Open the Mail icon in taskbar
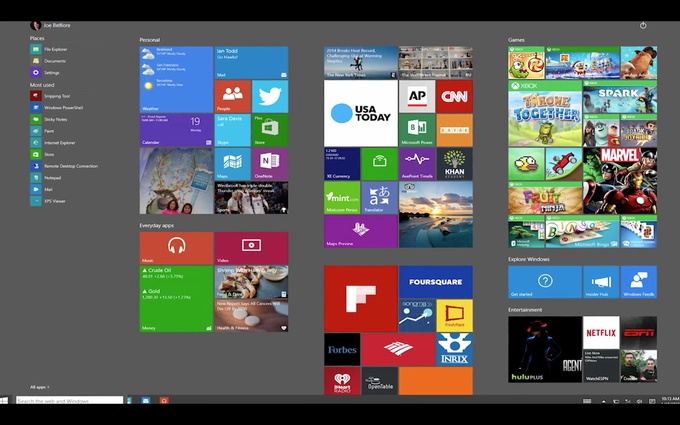Screen dimensions: 680x425 coord(146,400)
